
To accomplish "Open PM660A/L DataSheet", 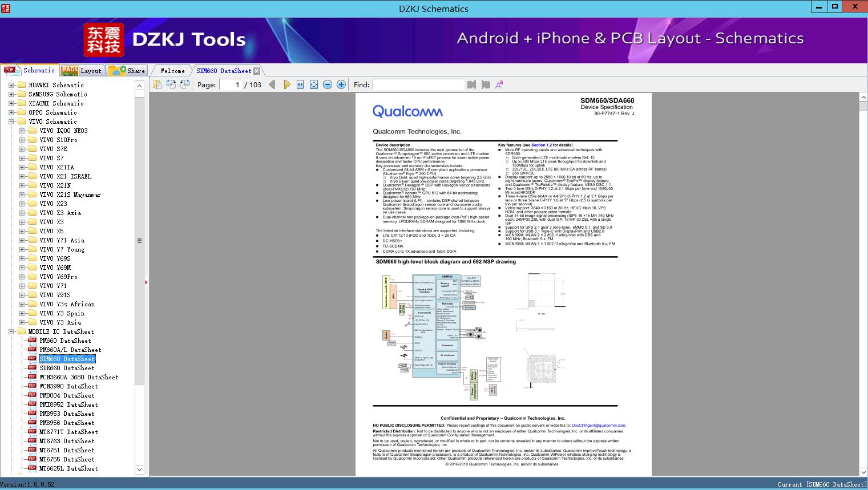I will [x=70, y=350].
